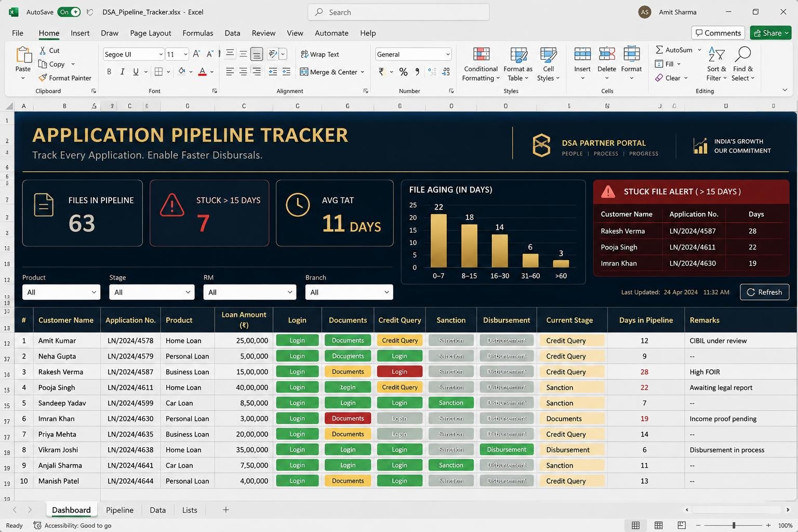Open the Formulas ribbon tab

198,33
